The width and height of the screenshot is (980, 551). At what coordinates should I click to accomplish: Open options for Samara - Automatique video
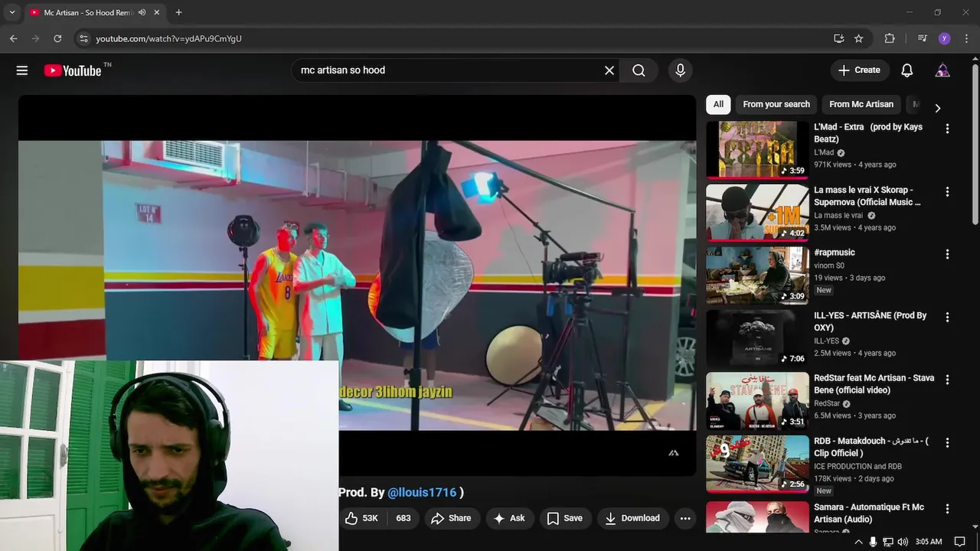[x=947, y=508]
